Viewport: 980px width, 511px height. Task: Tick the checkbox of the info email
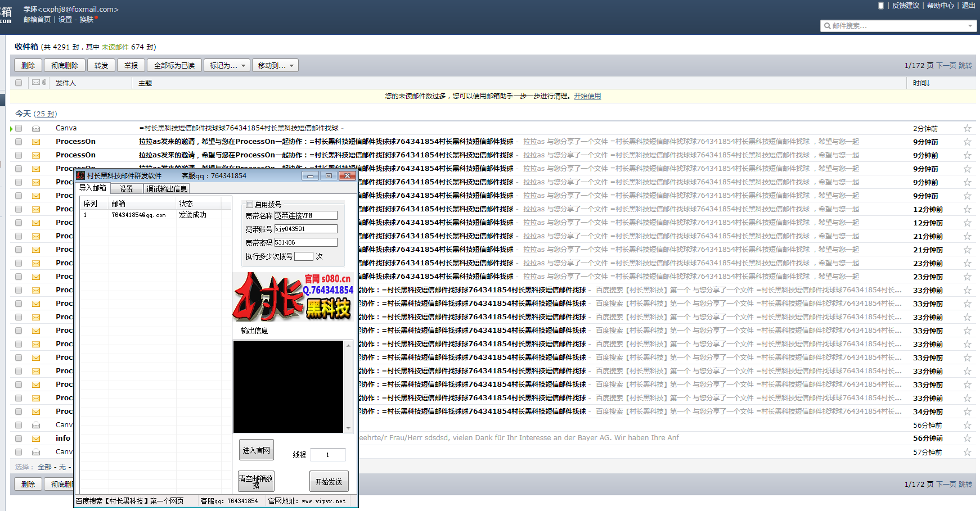(19, 438)
